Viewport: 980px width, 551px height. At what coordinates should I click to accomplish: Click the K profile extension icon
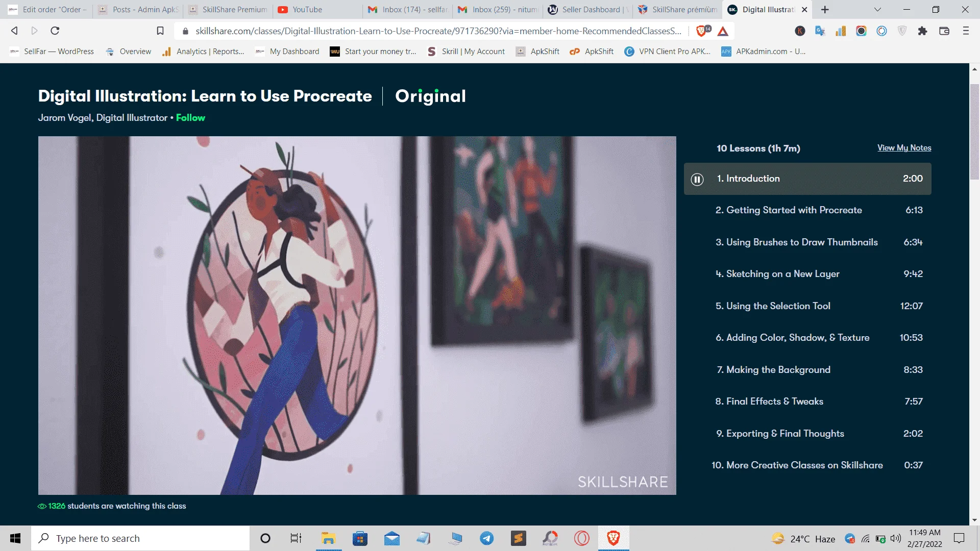pyautogui.click(x=800, y=31)
